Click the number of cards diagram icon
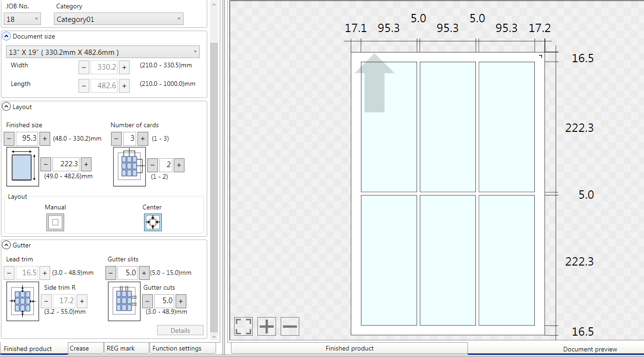Image resolution: width=644 pixels, height=357 pixels. click(x=130, y=167)
